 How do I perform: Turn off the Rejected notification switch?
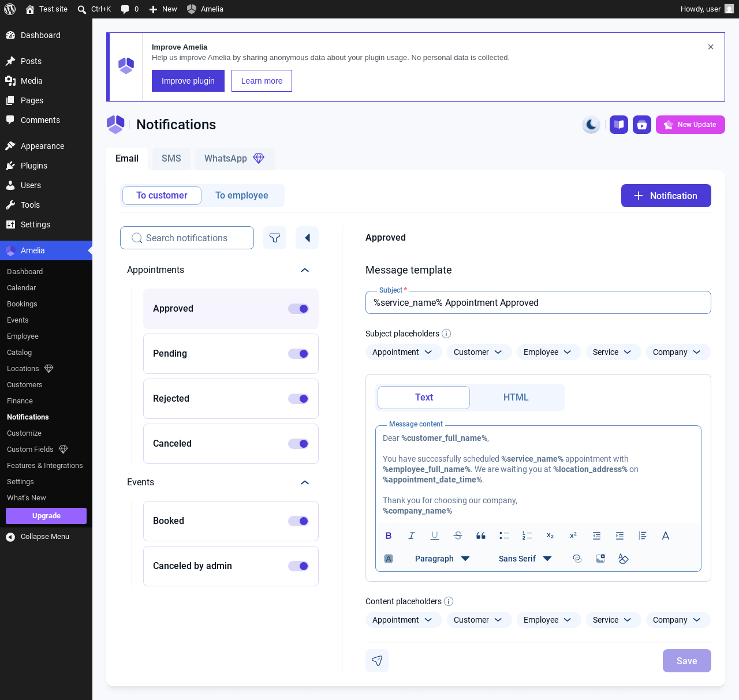pos(298,399)
